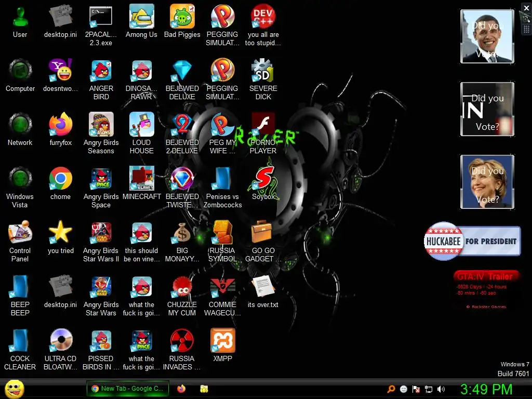Select the red furry CHUZZLE icon

click(x=182, y=296)
